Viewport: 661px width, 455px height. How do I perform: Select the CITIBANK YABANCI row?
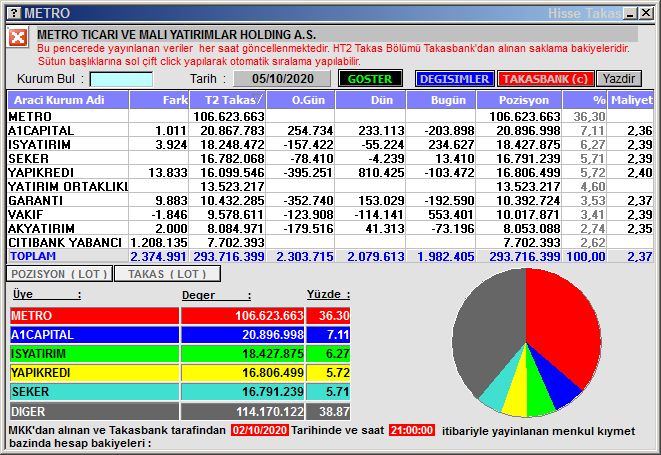tap(330, 242)
